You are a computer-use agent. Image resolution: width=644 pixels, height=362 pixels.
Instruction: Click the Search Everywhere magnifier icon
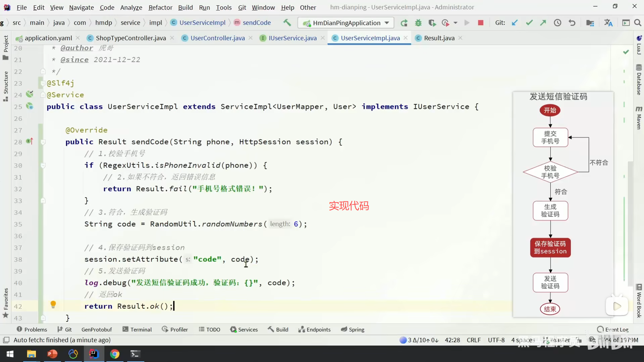point(638,23)
